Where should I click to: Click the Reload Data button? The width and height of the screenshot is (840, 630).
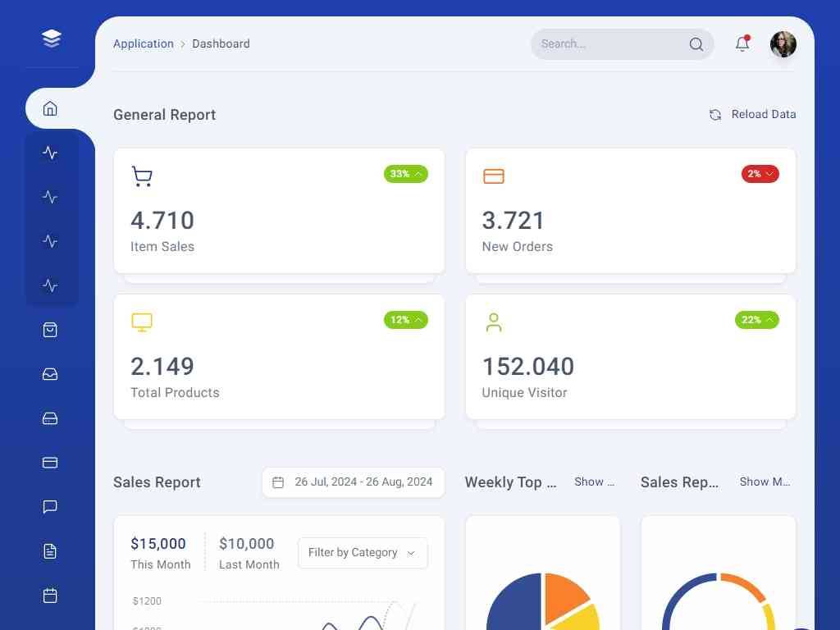click(x=752, y=115)
